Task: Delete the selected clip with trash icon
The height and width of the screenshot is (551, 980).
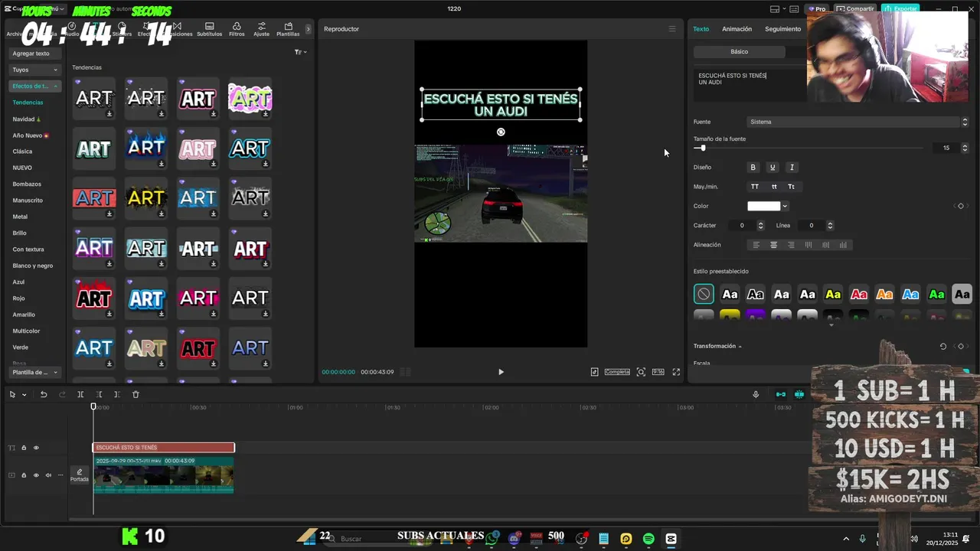Action: click(x=136, y=394)
